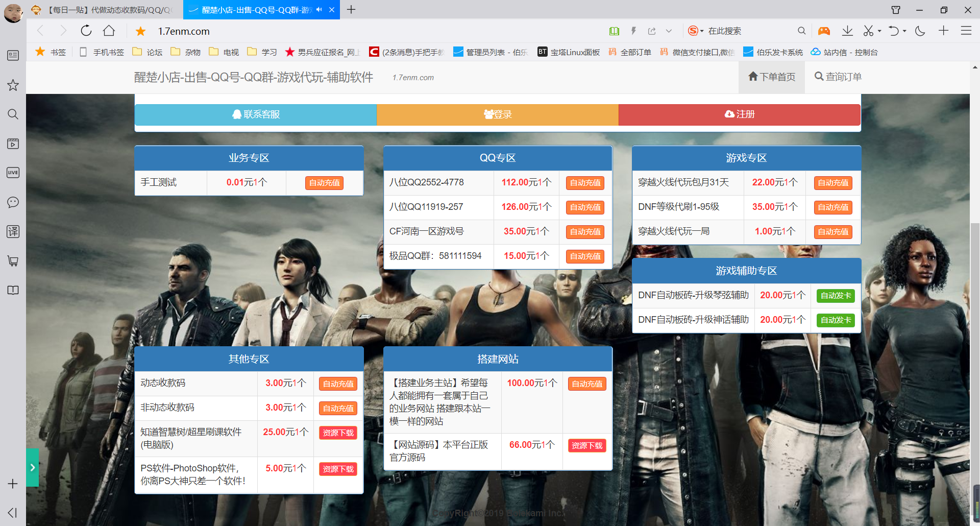Click 自动充值 for 极品QQ群 581111594
Viewport: 980px width, 526px height.
(x=585, y=256)
